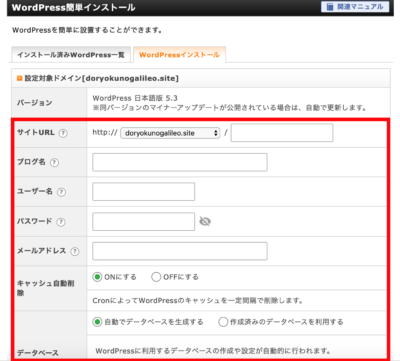Select 作成済みのデータベースを利用する option
The image size is (400, 361).
click(223, 322)
